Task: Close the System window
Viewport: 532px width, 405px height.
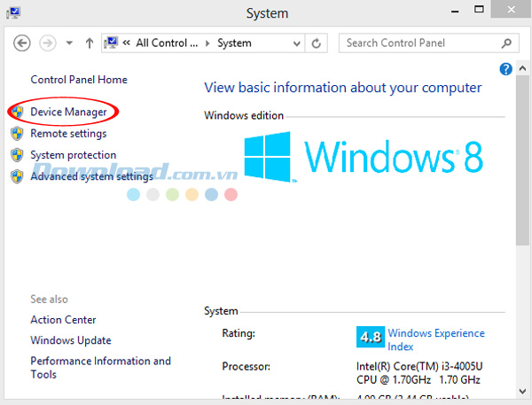Action: point(512,9)
